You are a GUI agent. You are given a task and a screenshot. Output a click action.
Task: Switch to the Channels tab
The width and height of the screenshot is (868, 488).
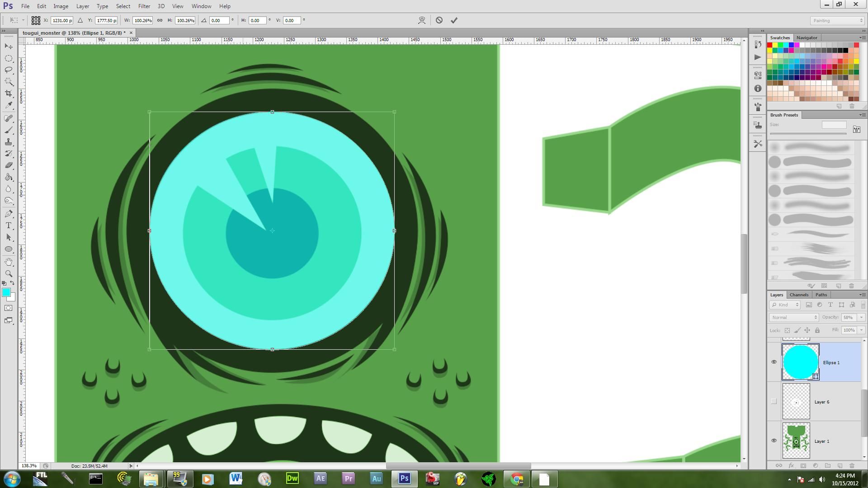click(799, 294)
